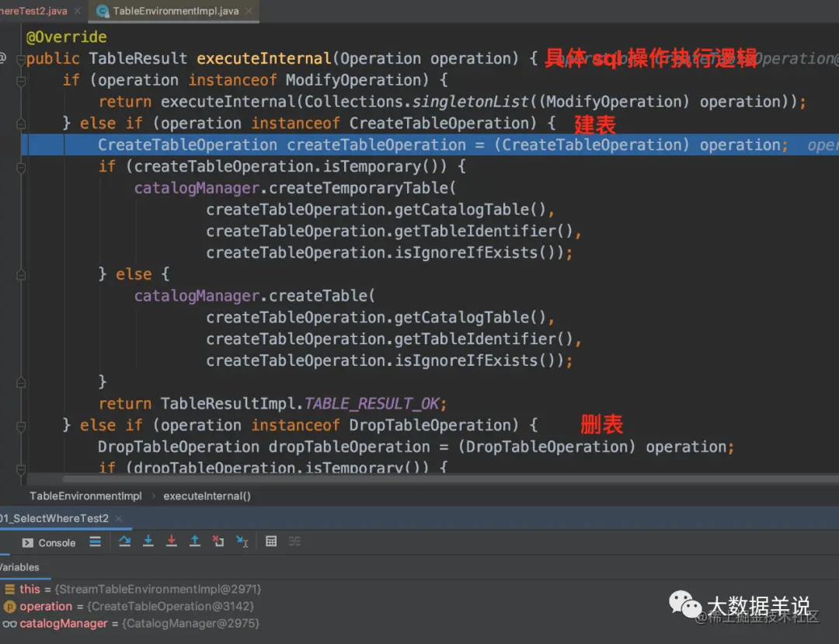
Task: Click the parameter icon beside operation variable
Action: pyautogui.click(x=9, y=607)
